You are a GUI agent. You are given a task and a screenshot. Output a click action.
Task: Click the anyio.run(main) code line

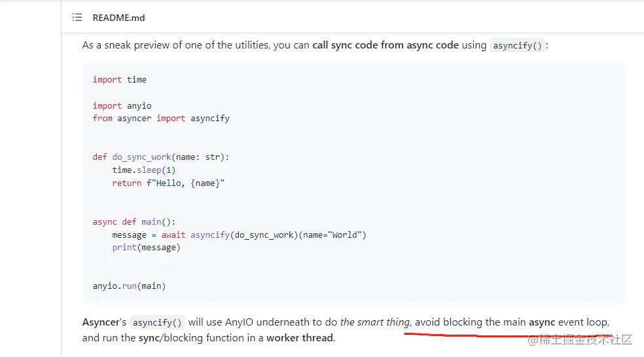pos(130,286)
